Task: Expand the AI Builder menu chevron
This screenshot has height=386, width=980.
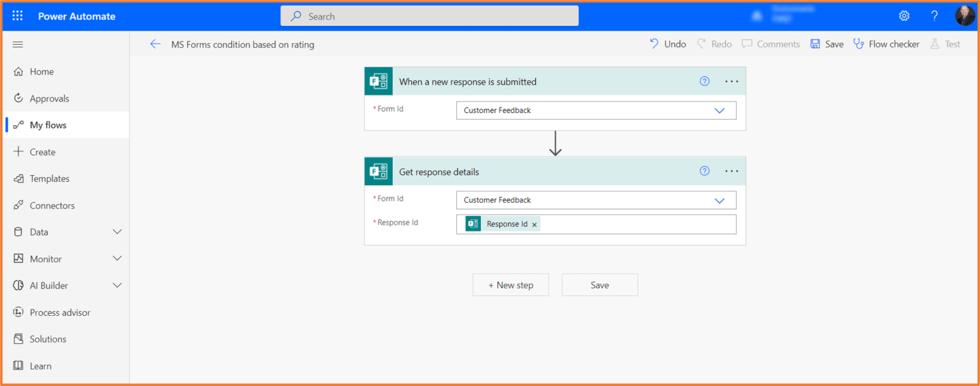Action: click(x=117, y=285)
